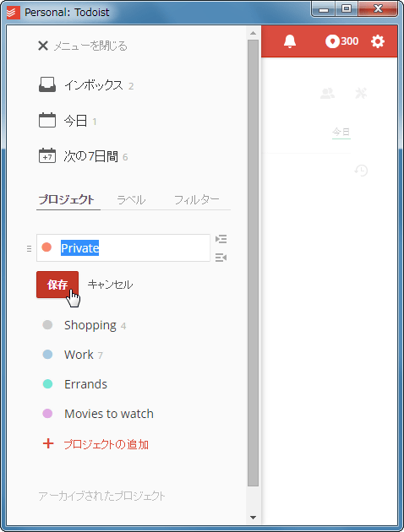Click the X icon to close the menu
404x532 pixels.
click(43, 46)
